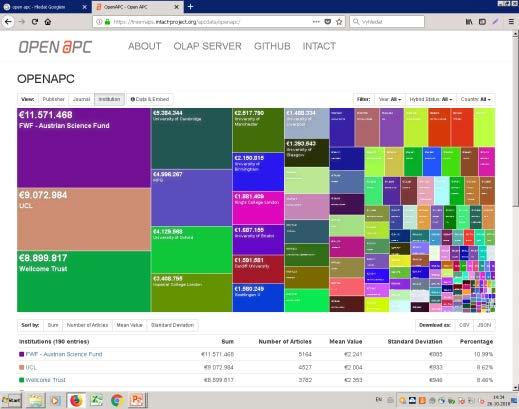Focus the browser search box
The height and width of the screenshot is (409, 519).
pyautogui.click(x=387, y=22)
